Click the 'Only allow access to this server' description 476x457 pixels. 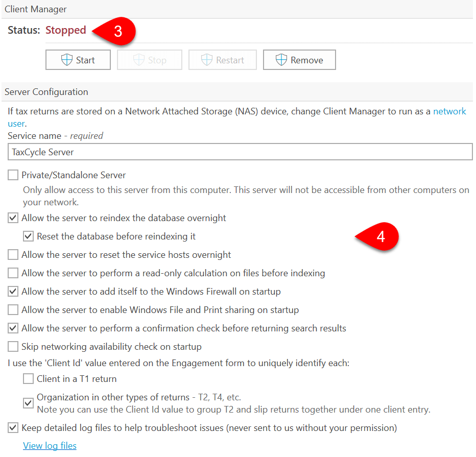click(246, 196)
